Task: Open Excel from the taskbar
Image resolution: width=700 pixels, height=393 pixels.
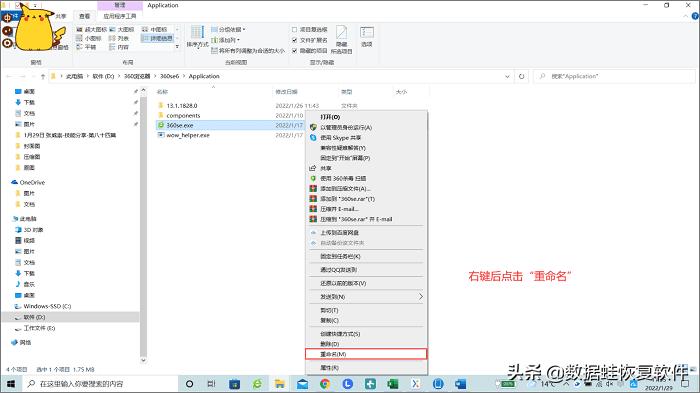Action: pos(392,384)
